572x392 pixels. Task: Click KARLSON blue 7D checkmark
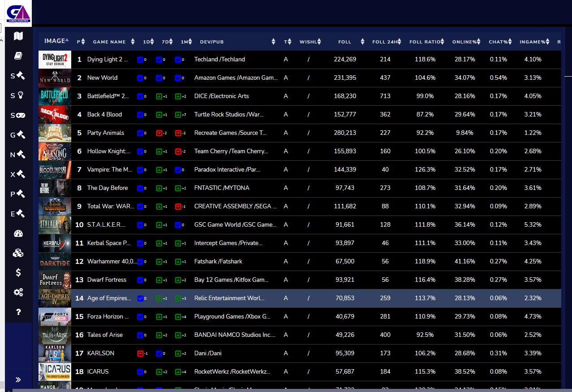pos(159,353)
